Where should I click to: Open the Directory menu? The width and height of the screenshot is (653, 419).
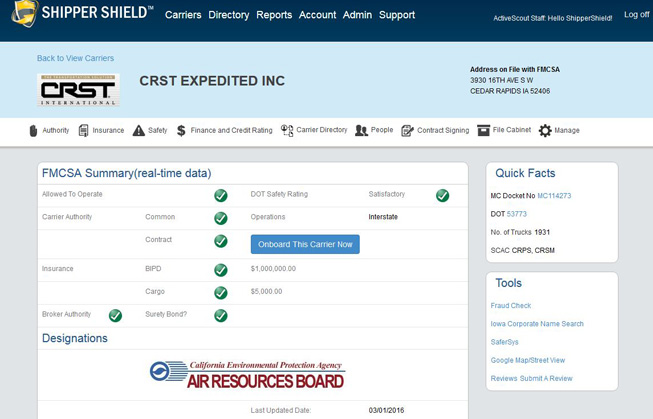pyautogui.click(x=229, y=15)
